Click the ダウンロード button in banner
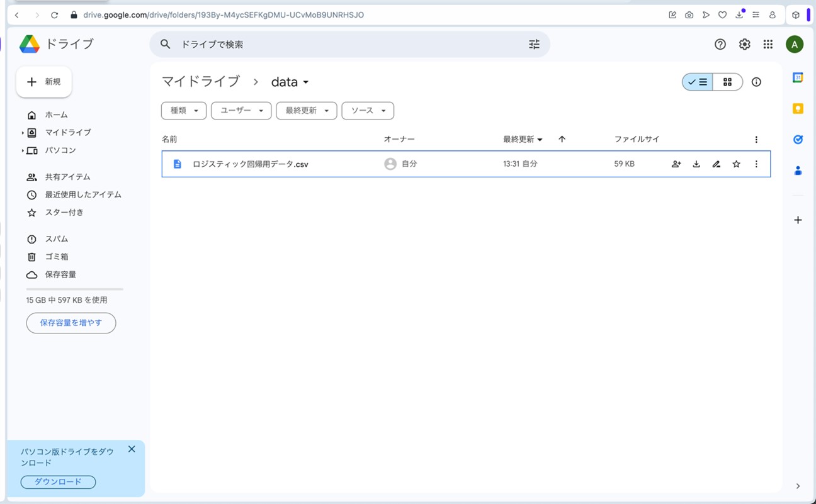The width and height of the screenshot is (816, 504). click(x=58, y=482)
